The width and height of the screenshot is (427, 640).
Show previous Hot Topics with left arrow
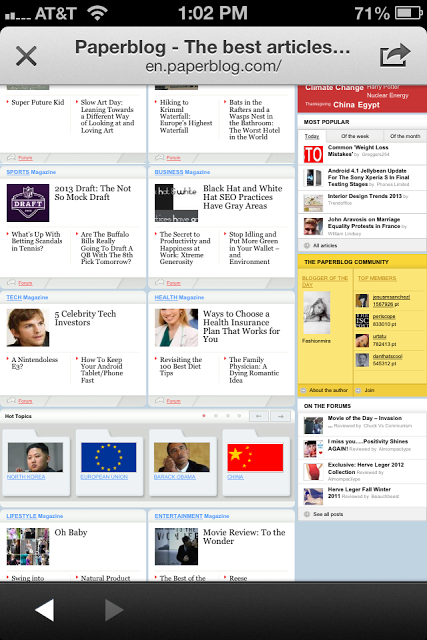coord(259,416)
